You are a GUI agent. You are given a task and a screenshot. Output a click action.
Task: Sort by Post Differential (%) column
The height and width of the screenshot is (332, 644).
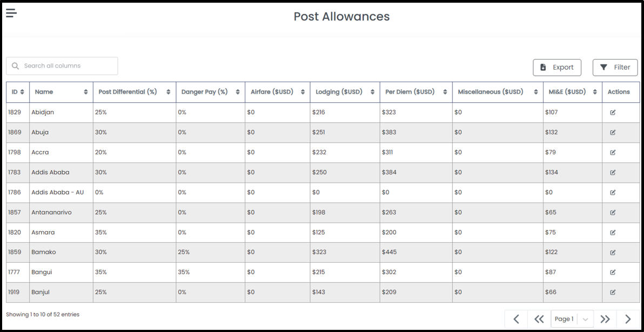[x=135, y=92]
